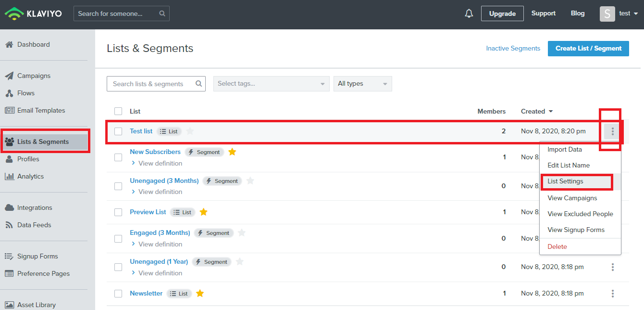Open the Blog link
The image size is (644, 310).
[578, 13]
